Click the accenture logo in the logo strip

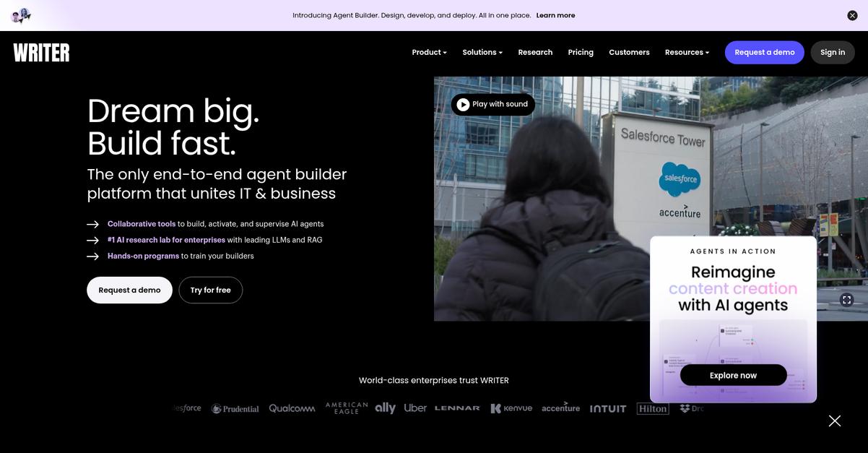[x=561, y=407]
